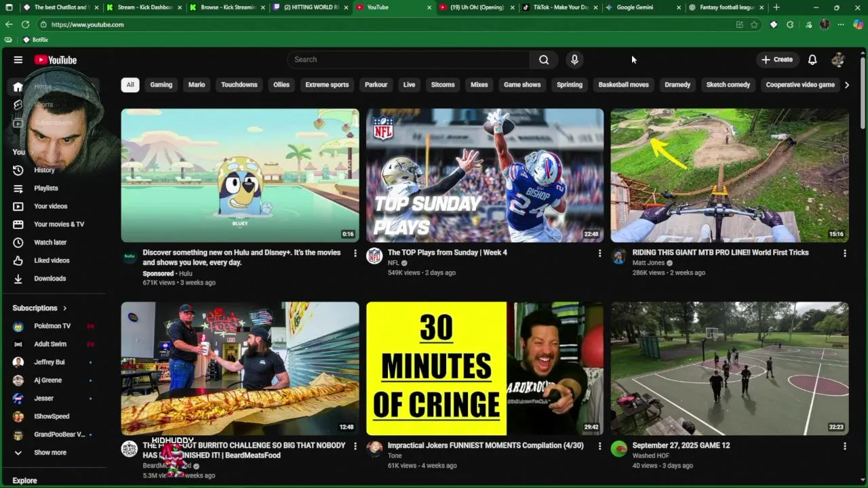Open the YouTube hamburger guide menu
Screen dimensions: 868x488
pos(18,60)
